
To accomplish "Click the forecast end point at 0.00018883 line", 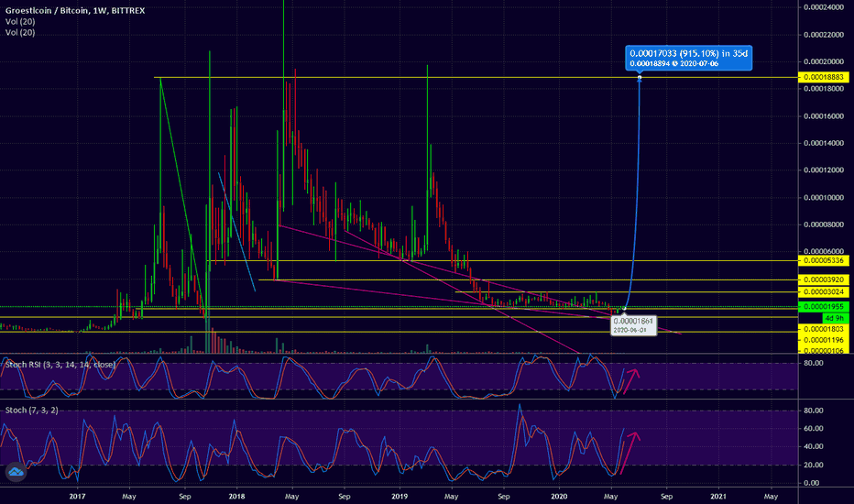I will click(640, 78).
